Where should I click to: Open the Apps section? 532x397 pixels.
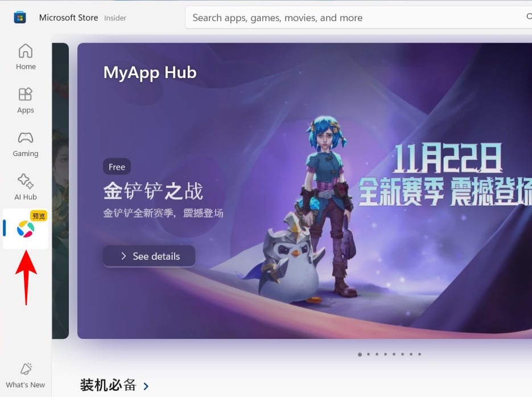click(x=26, y=100)
